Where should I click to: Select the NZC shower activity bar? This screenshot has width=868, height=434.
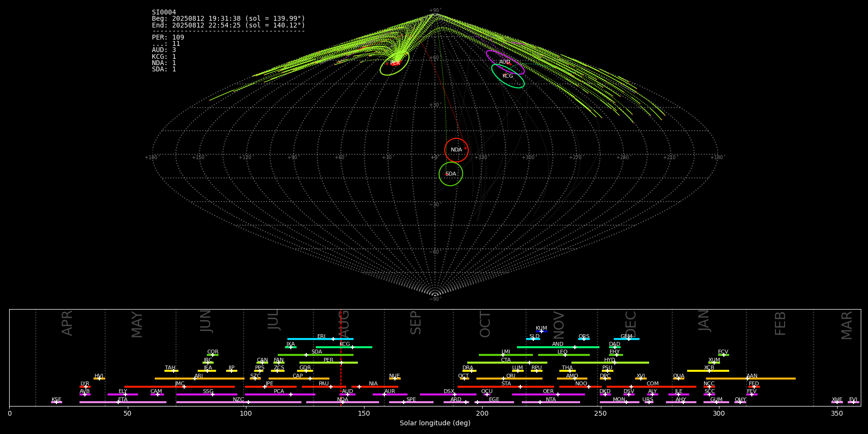click(239, 402)
